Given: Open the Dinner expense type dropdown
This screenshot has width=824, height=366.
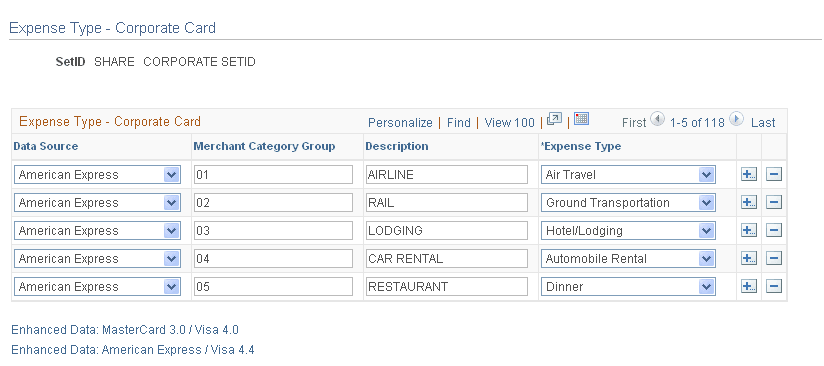Looking at the screenshot, I should pyautogui.click(x=706, y=287).
